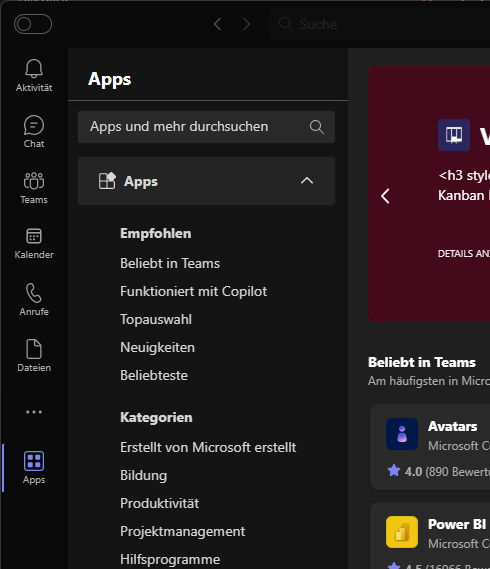Open the Power BI app title
Screen dimensions: 490x569
pos(457,524)
